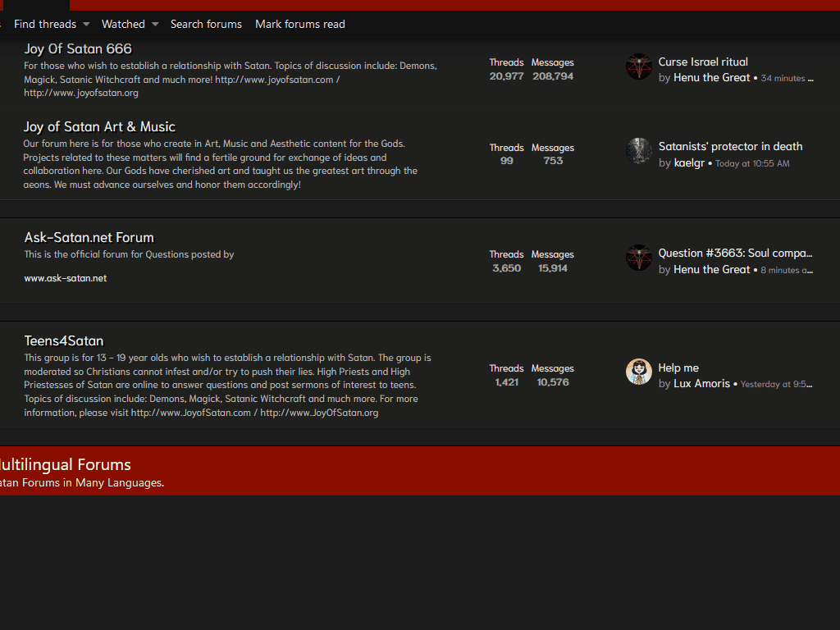Image resolution: width=840 pixels, height=630 pixels.
Task: Open the Curse Israel ritual thread
Action: click(x=703, y=62)
